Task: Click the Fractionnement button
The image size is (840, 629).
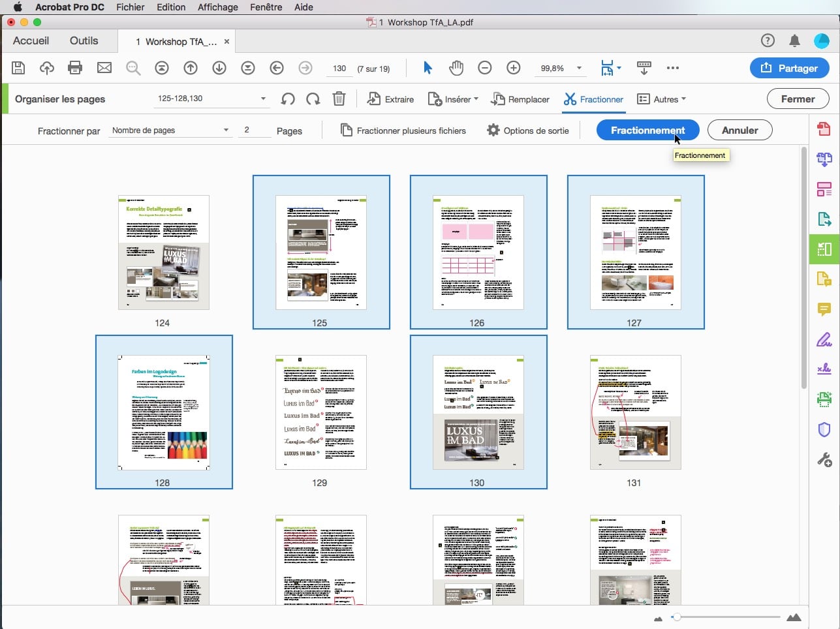Action: click(648, 130)
